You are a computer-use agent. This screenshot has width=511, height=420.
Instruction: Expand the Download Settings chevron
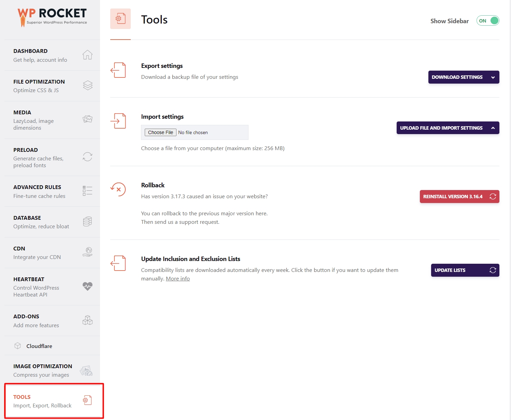coord(493,77)
